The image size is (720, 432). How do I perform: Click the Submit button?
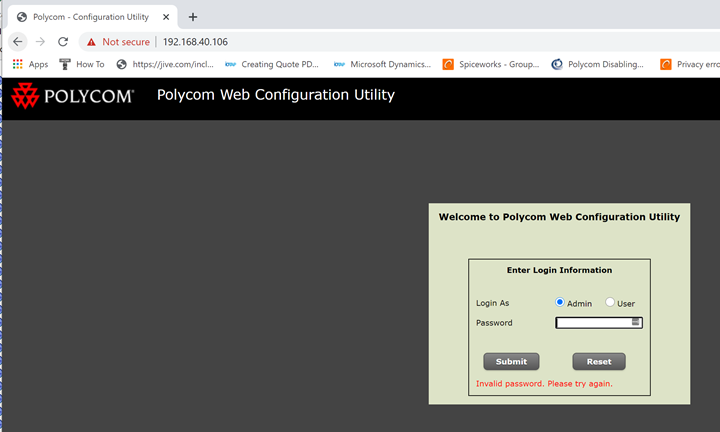point(511,361)
